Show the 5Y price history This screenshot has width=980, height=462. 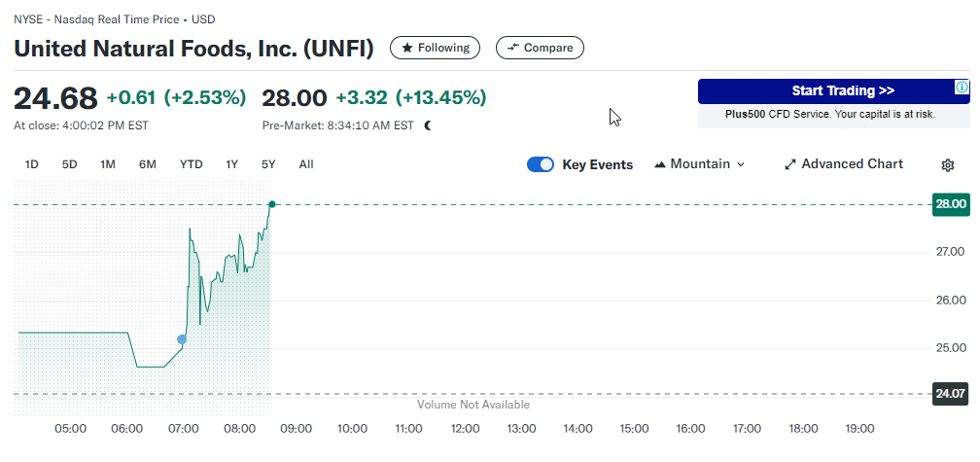(268, 164)
